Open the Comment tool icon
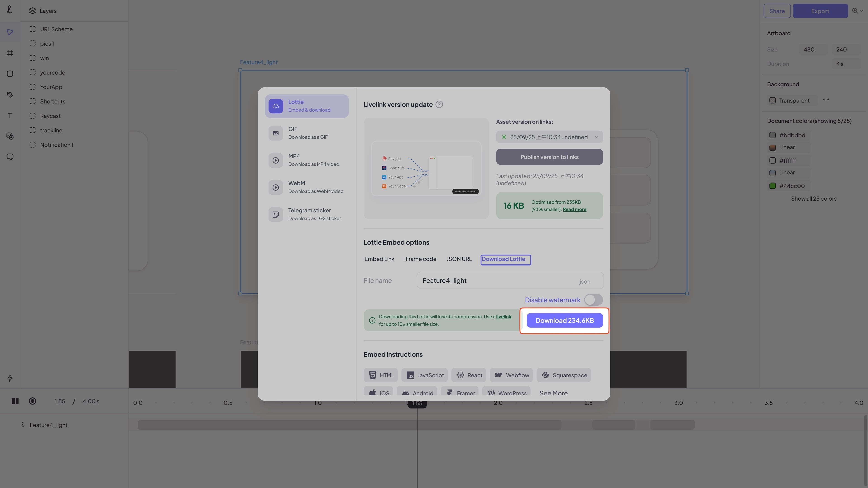868x488 pixels. click(x=10, y=157)
